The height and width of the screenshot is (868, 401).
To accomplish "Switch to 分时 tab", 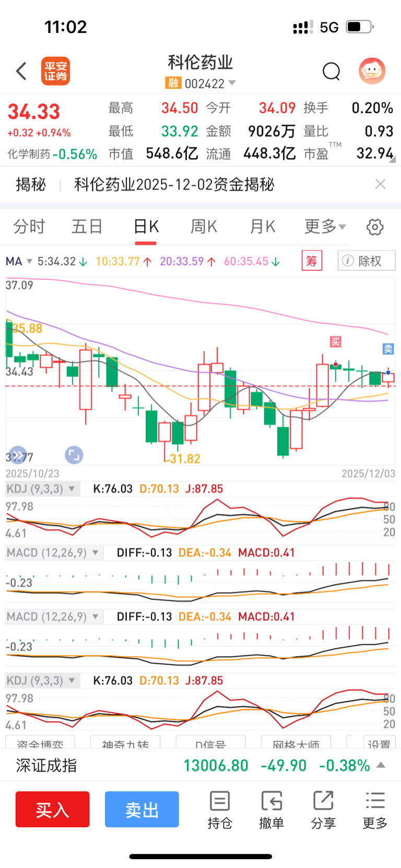I will pyautogui.click(x=29, y=227).
